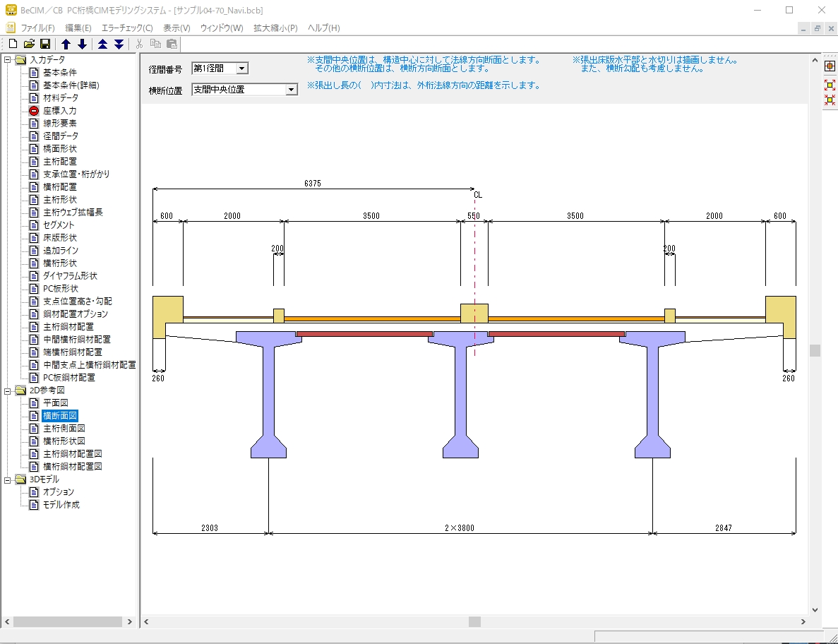Click the single down arrow toolbar icon
The image size is (838, 644).
(x=82, y=44)
